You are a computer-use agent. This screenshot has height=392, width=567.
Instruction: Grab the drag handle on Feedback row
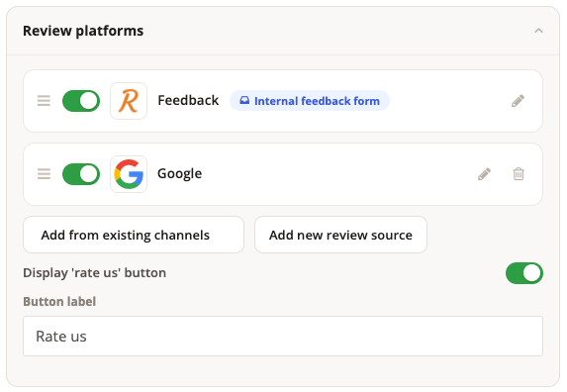tap(44, 101)
